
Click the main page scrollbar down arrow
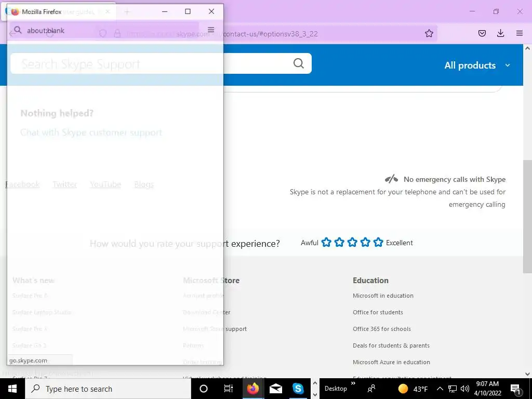(x=527, y=374)
